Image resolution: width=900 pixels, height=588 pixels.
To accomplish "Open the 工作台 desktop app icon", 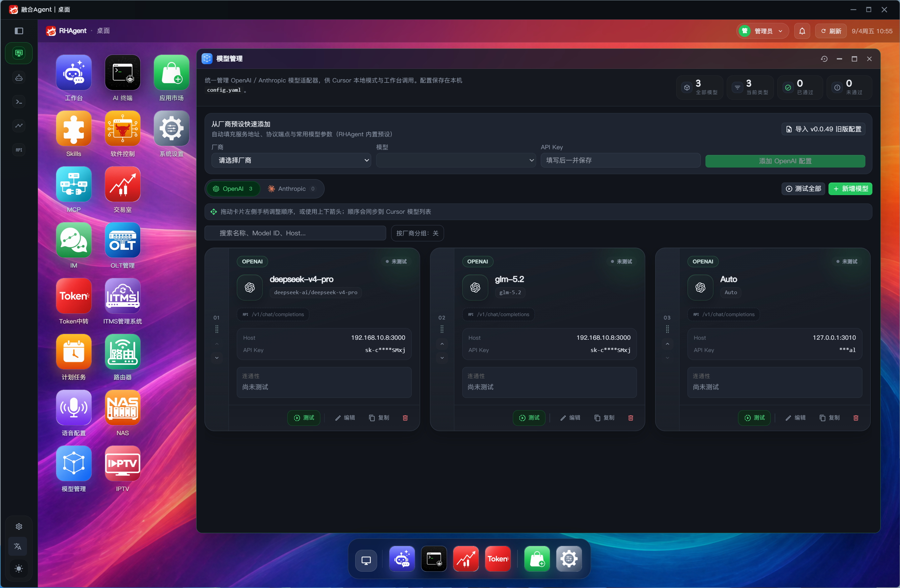I will 74,72.
